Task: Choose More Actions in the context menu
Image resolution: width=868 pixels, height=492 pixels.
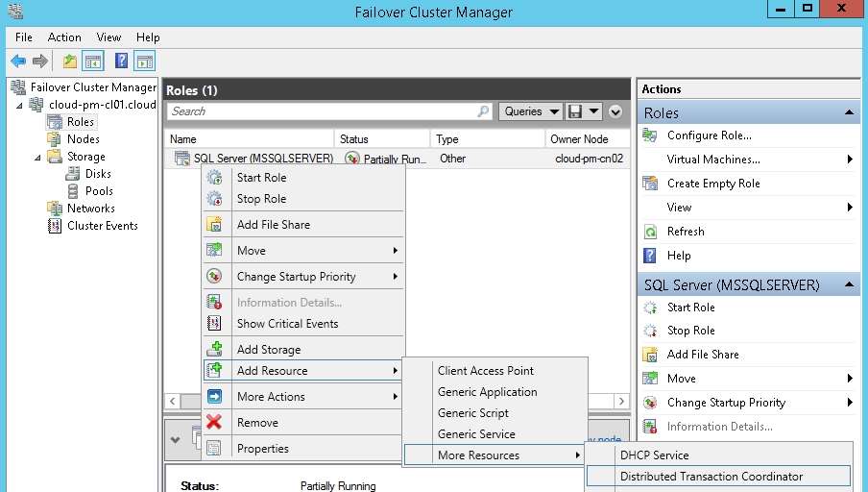Action: click(302, 397)
